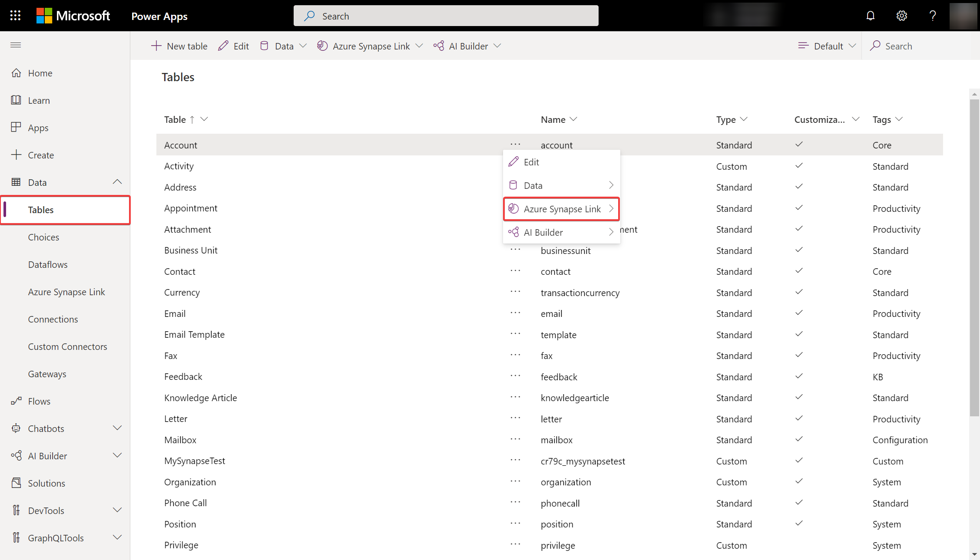Viewport: 980px width, 560px height.
Task: Expand the Type column filter dropdown
Action: click(745, 120)
